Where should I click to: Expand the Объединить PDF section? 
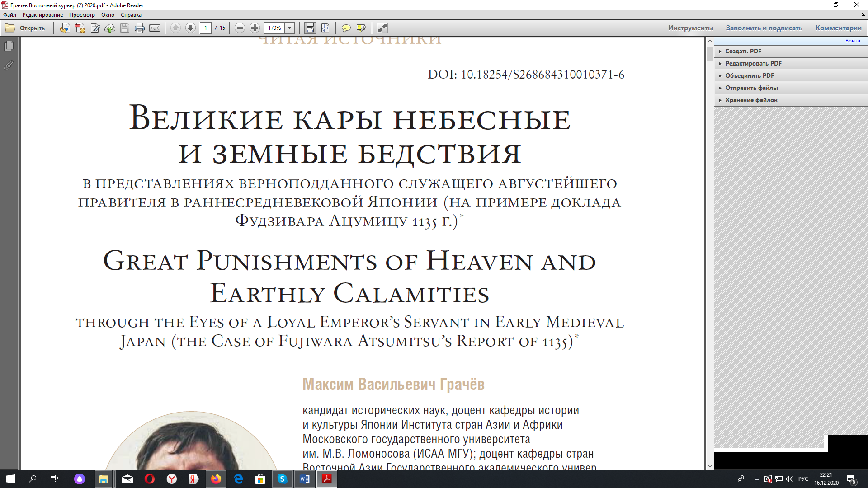pos(791,75)
